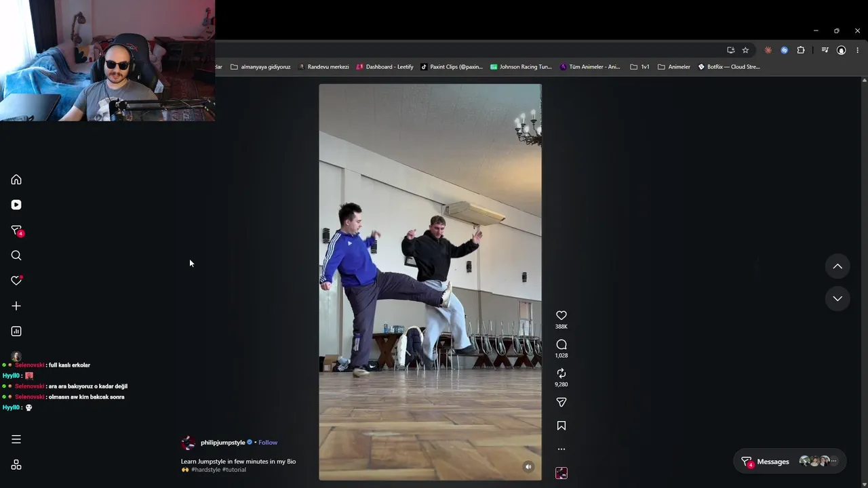Open the Randevu merkezi bookmark
Image resolution: width=868 pixels, height=488 pixels.
(323, 67)
